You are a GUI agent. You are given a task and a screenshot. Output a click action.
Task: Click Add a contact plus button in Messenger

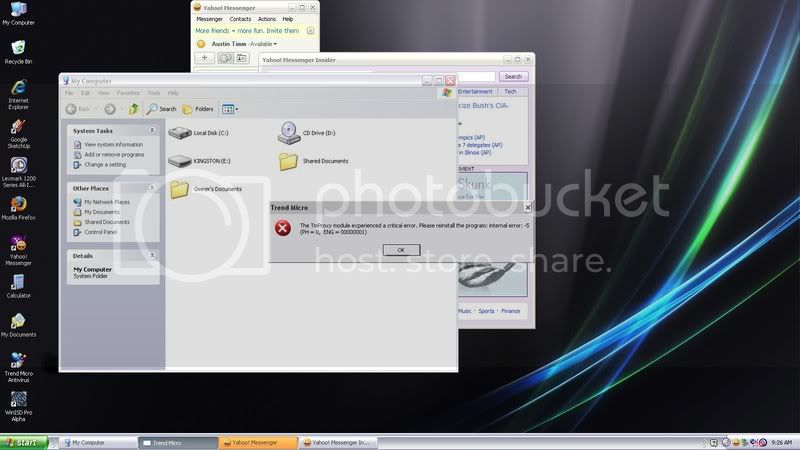coord(204,58)
